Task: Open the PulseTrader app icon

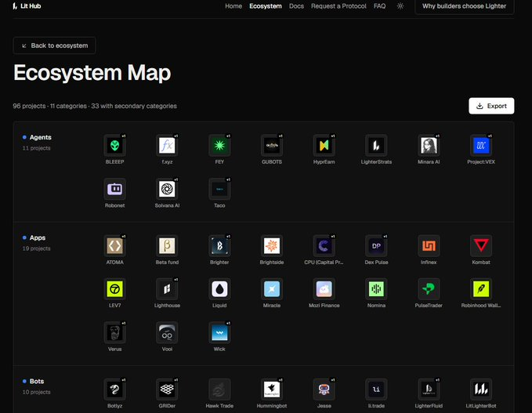Action: 429,289
